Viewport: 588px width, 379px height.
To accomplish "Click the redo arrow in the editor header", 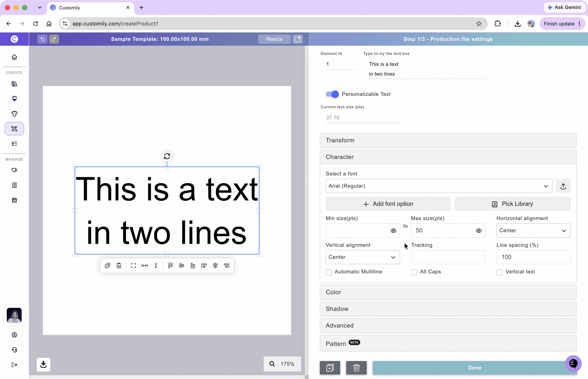I will (x=54, y=39).
